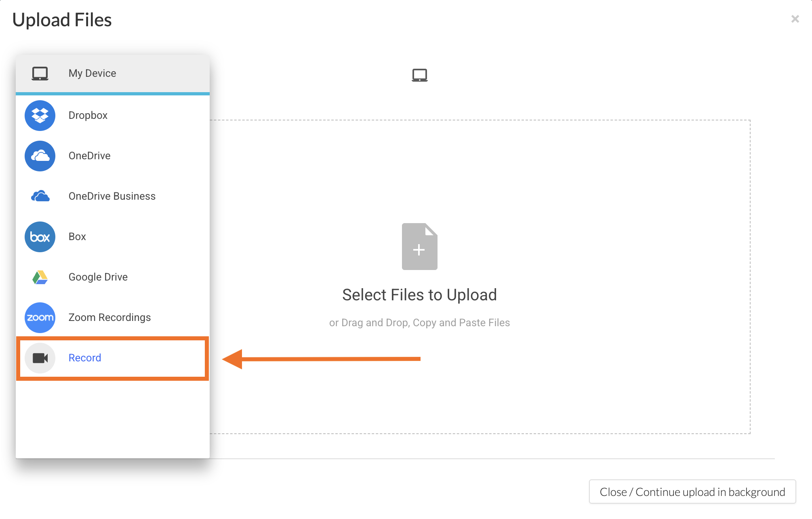Click Select Files to Upload text
Image resolution: width=812 pixels, height=519 pixels.
point(419,295)
